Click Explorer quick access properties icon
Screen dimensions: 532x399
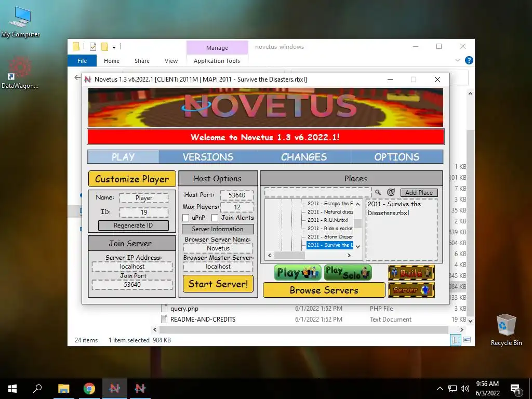(92, 47)
